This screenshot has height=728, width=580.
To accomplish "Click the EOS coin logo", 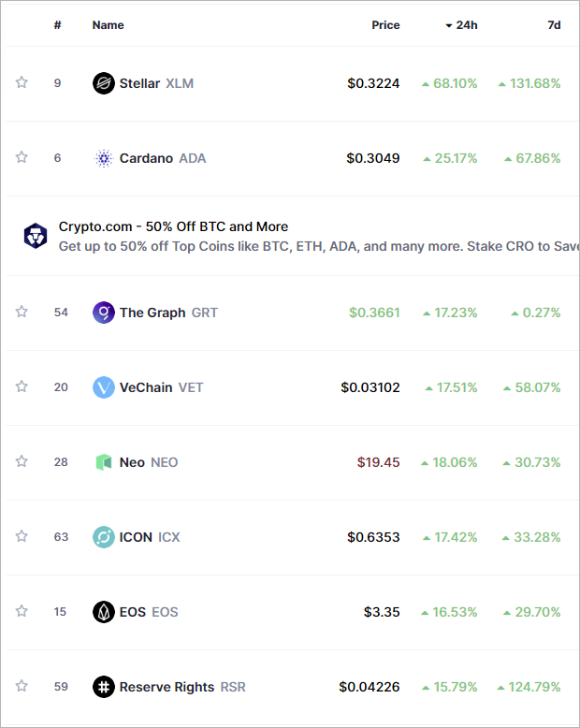I will [x=104, y=612].
